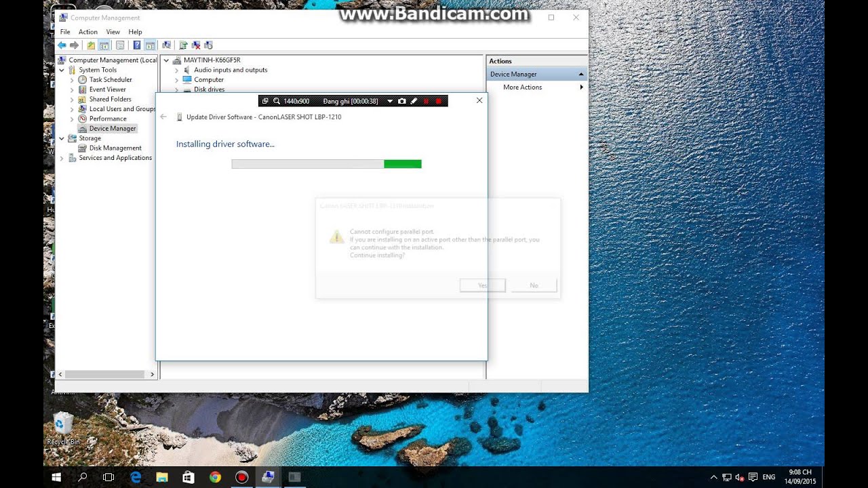Open the Windows Start menu
Image resolution: width=868 pixels, height=488 pixels.
click(57, 477)
